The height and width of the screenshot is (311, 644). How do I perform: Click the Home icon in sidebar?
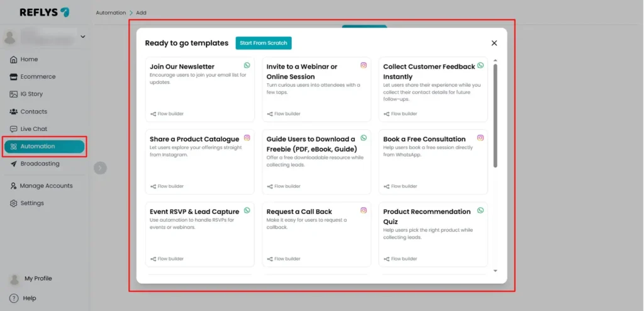[14, 59]
